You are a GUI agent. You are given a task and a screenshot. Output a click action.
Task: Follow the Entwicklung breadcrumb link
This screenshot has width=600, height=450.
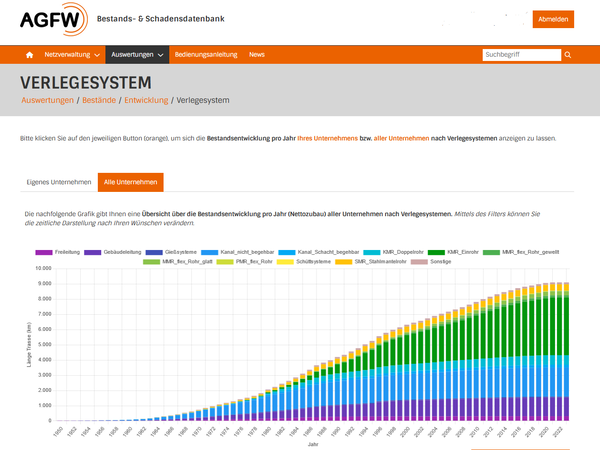(146, 100)
